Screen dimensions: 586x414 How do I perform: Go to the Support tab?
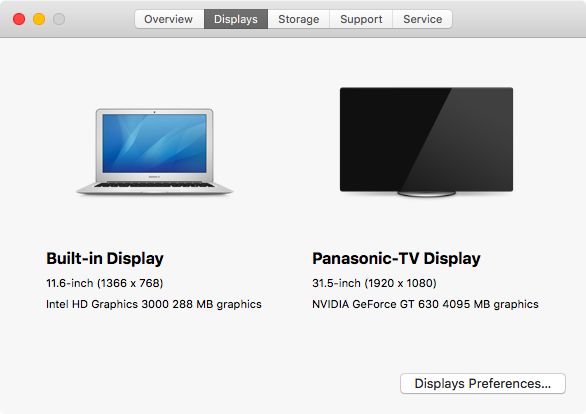361,19
